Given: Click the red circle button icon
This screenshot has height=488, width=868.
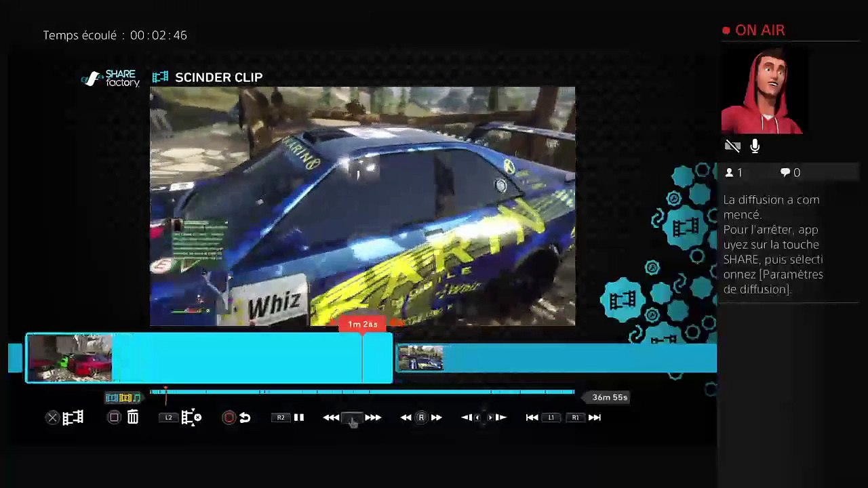Looking at the screenshot, I should (x=229, y=418).
